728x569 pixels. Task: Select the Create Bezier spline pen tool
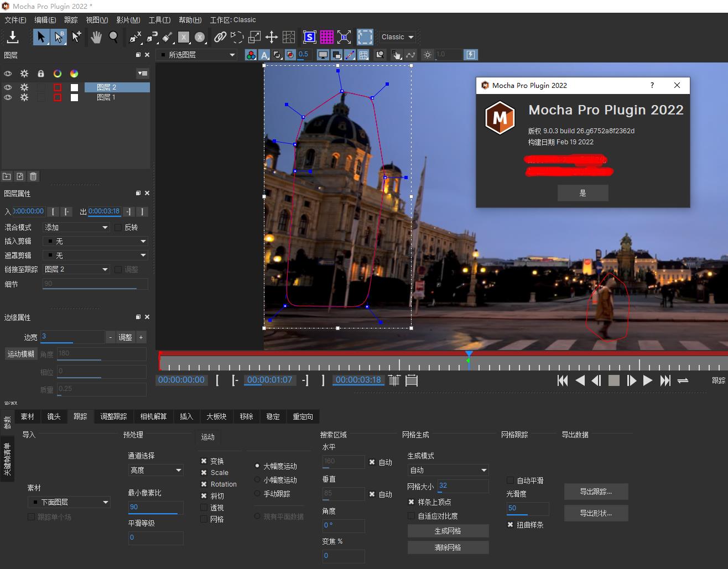click(152, 37)
